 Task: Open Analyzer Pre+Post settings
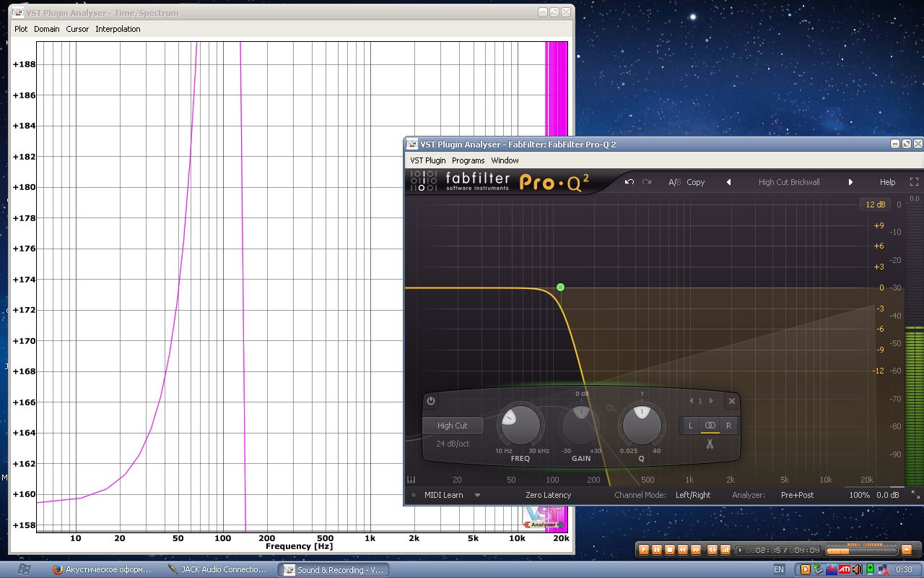tap(797, 495)
